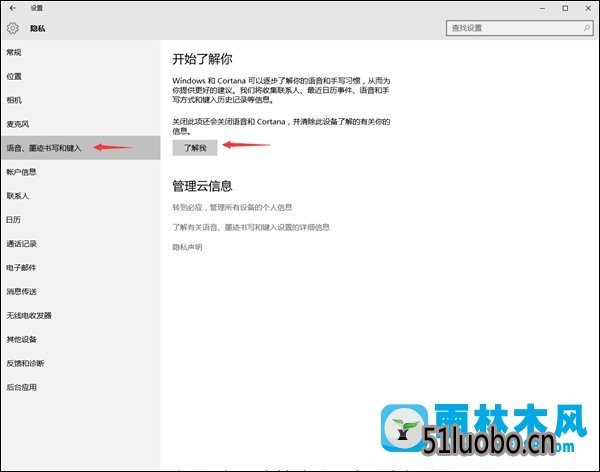Select 后台应用 in the sidebar
600x472 pixels.
80,387
